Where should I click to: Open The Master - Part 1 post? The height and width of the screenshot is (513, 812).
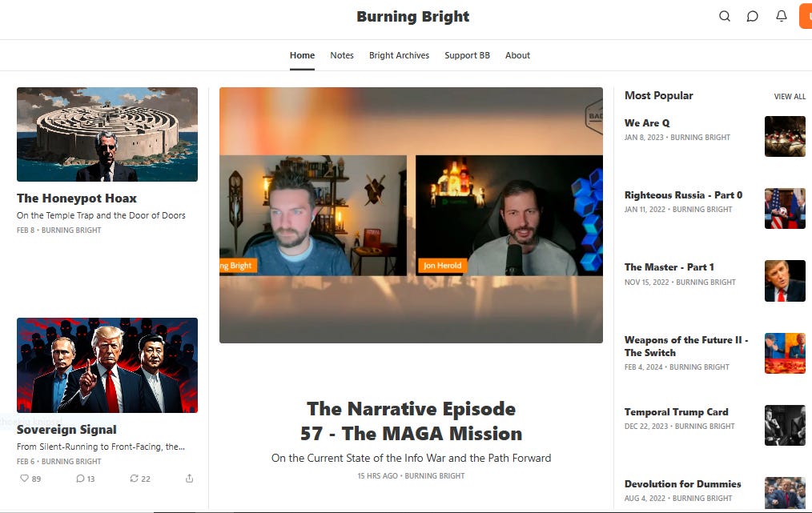pos(669,267)
